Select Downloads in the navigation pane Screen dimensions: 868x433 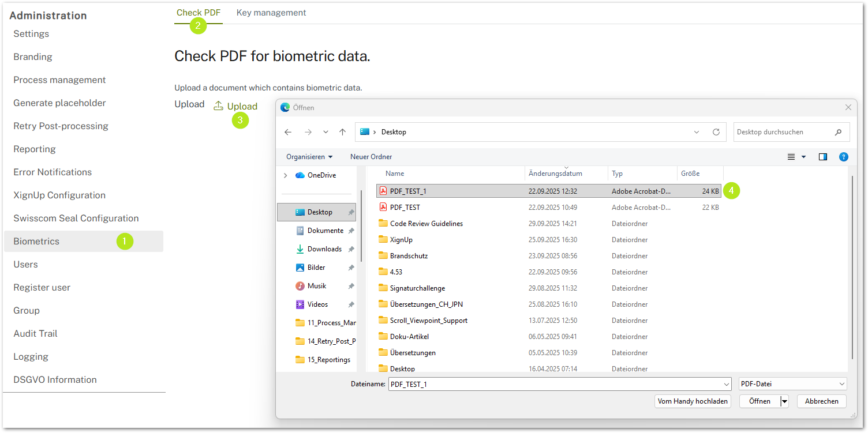pyautogui.click(x=324, y=249)
